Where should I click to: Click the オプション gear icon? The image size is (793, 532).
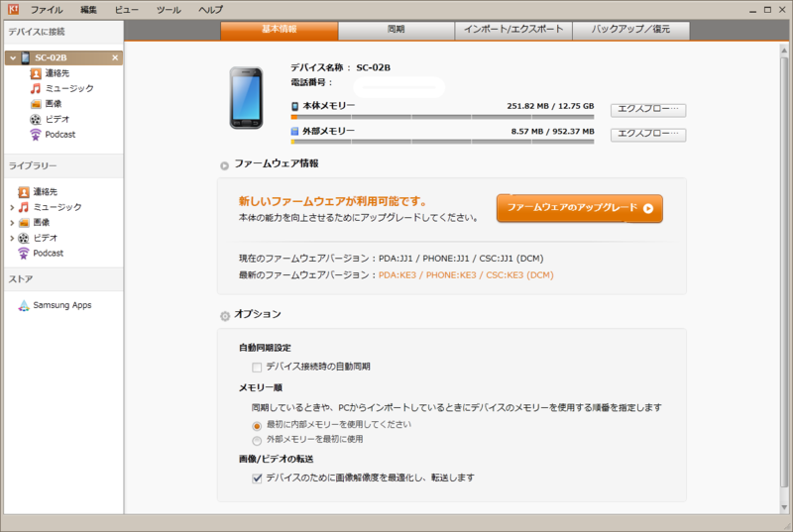[x=225, y=316]
